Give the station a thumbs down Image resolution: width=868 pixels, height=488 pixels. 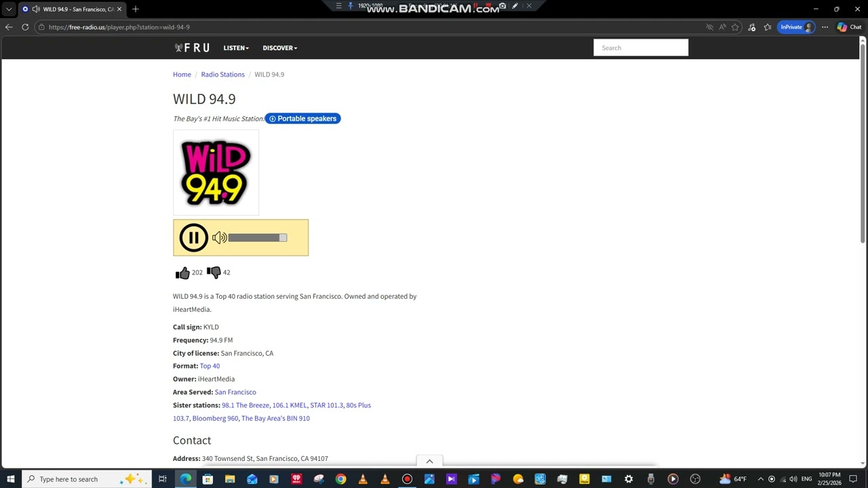click(214, 272)
